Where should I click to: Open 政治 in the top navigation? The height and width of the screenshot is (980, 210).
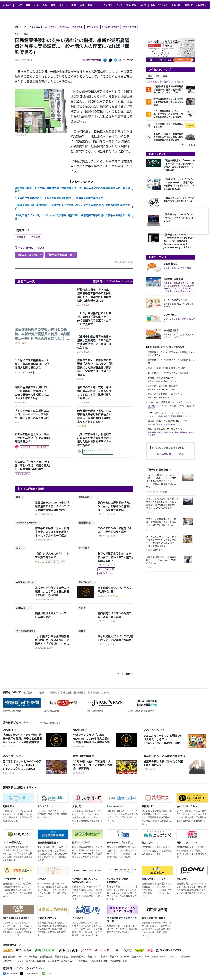click(x=45, y=5)
